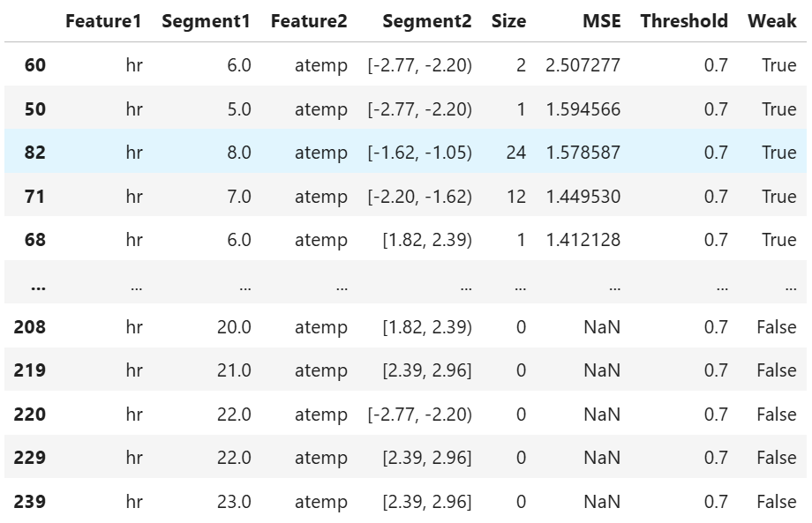Screen dimensions: 812x523
Task: Click MSE value 1.594566 in row 50
Action: tap(583, 109)
